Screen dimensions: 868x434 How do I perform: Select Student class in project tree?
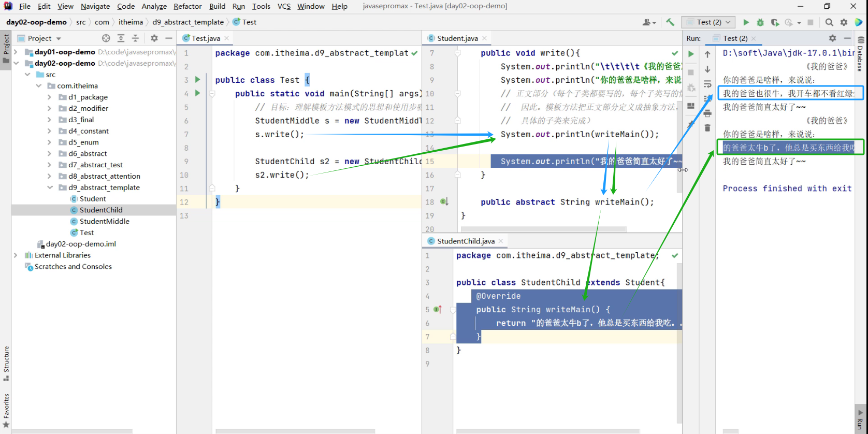click(93, 199)
